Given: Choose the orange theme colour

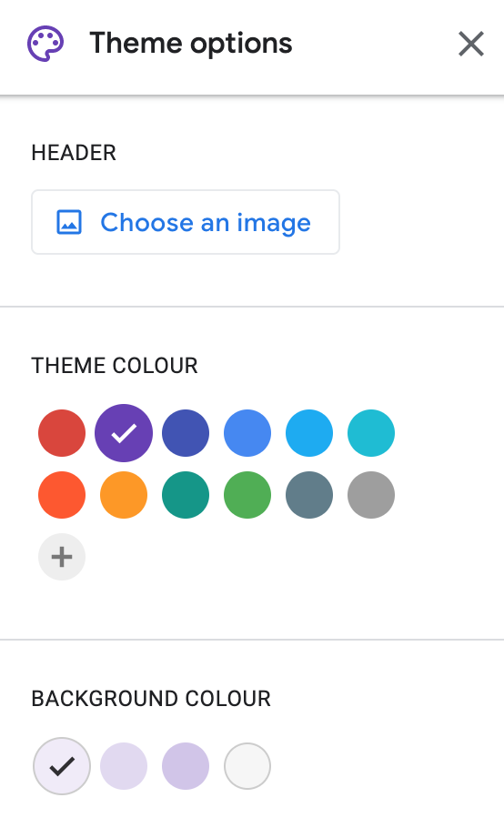Looking at the screenshot, I should [x=124, y=495].
